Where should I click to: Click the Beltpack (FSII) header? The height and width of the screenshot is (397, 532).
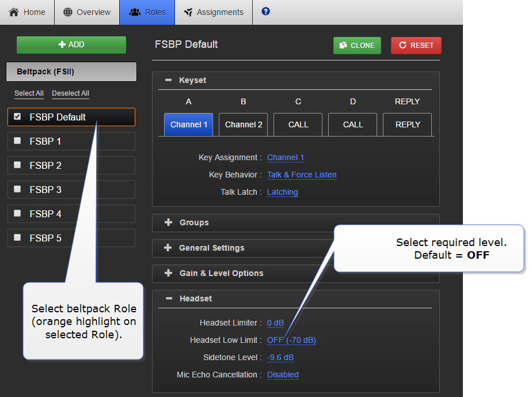(x=71, y=71)
